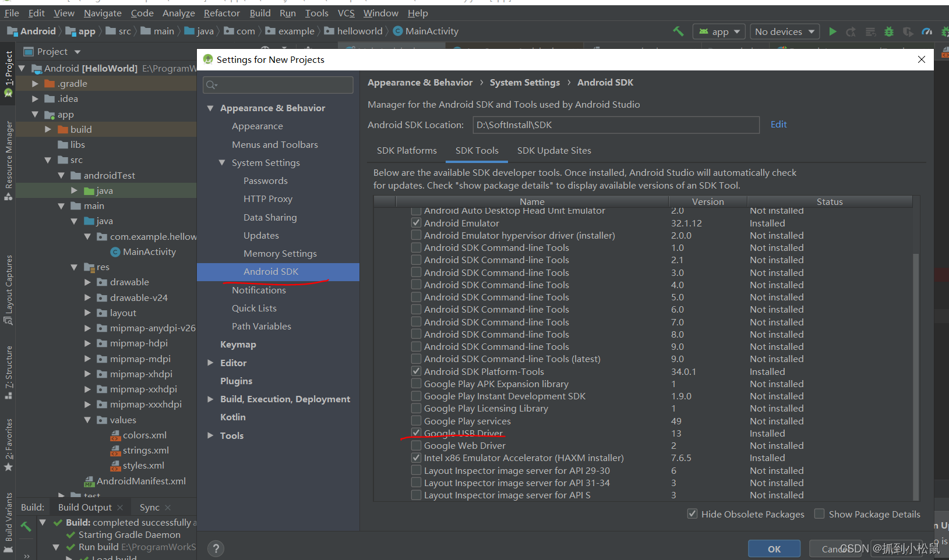Expand Build, Execution, Deployment settings group
The height and width of the screenshot is (560, 949).
(210, 399)
